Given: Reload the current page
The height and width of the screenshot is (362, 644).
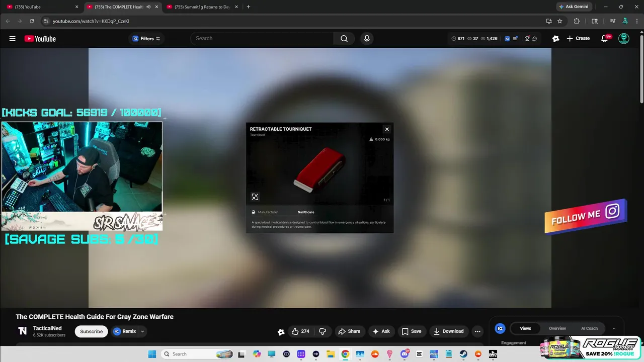Looking at the screenshot, I should tap(32, 21).
